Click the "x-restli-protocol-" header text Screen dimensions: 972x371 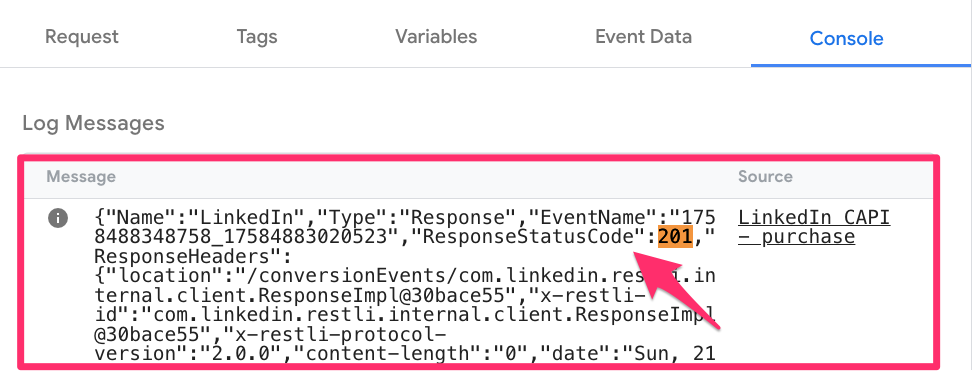[331, 334]
